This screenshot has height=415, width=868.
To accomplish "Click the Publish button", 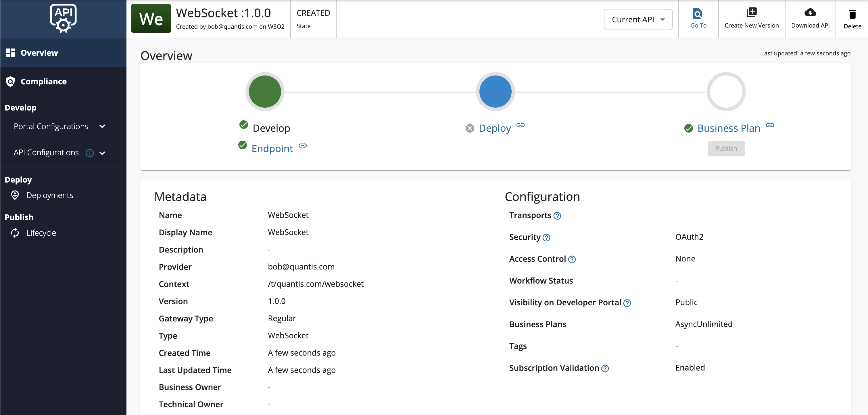I will pos(725,148).
